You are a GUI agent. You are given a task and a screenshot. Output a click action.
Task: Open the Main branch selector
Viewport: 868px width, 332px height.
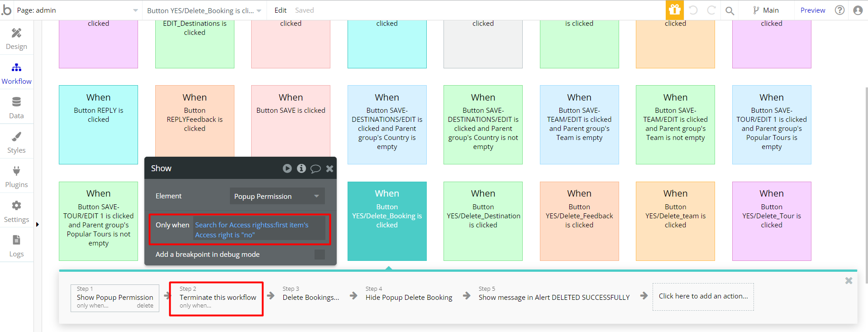click(766, 10)
